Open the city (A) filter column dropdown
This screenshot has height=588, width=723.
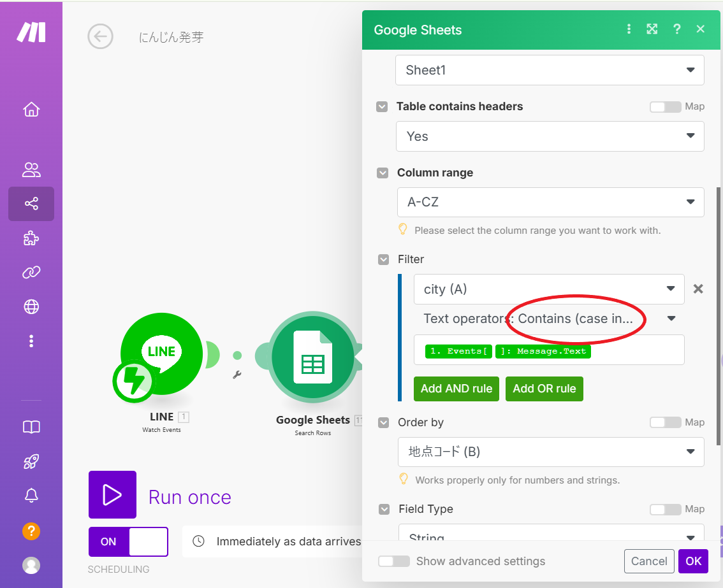pyautogui.click(x=549, y=289)
